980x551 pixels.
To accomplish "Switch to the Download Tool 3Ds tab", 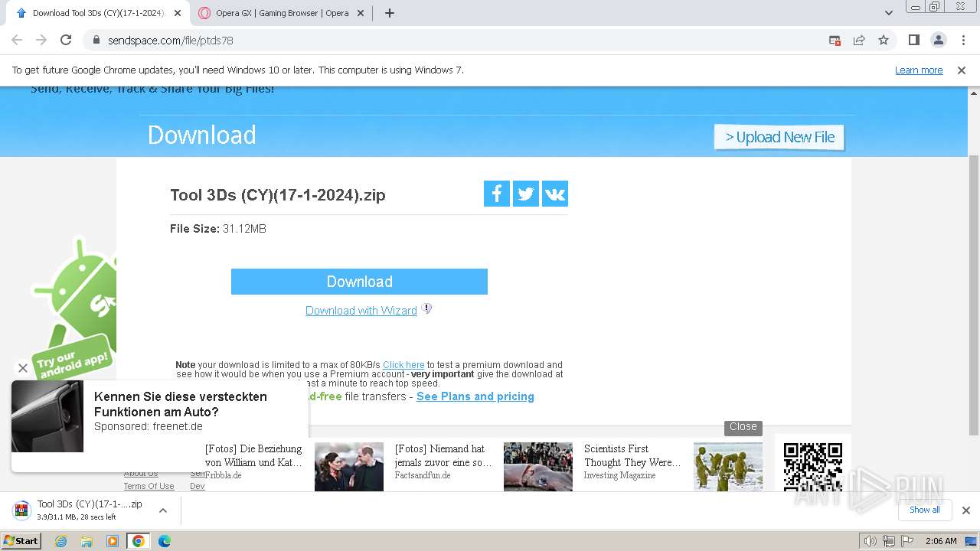I will 98,13.
